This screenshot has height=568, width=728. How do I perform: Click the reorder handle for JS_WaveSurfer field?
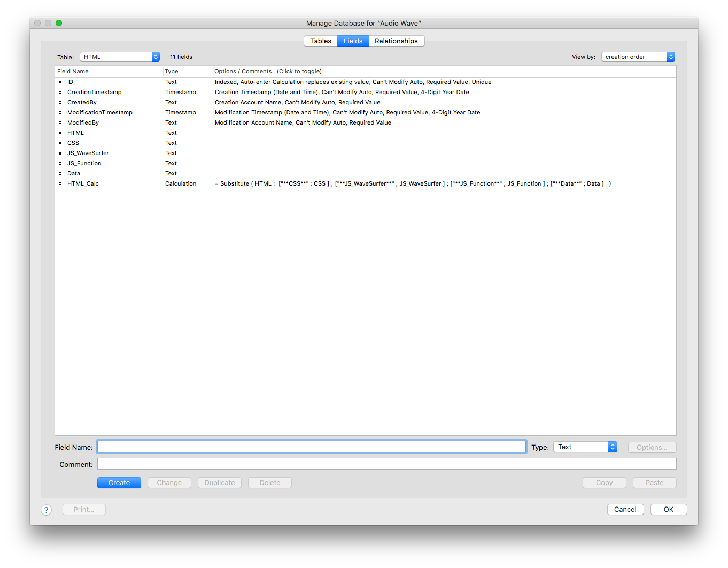click(x=60, y=153)
